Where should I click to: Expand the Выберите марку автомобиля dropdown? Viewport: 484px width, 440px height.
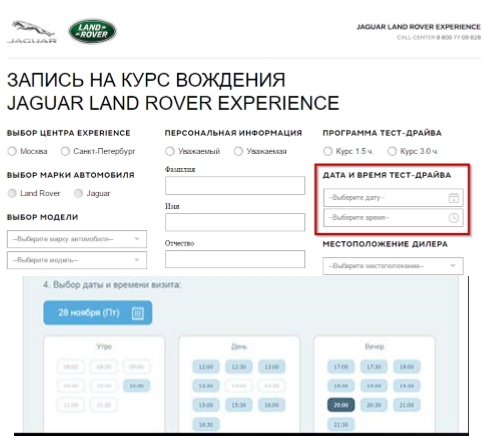point(77,239)
